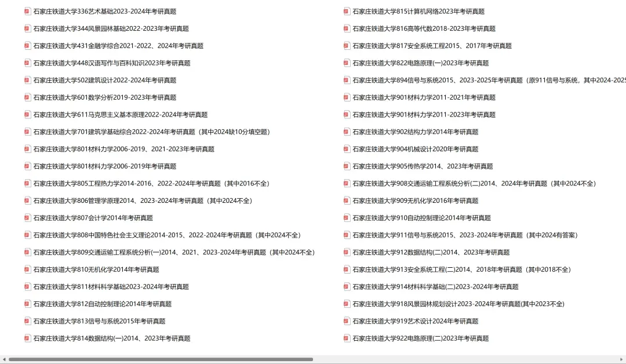Click the left arrow of the horizontal scrollbar
The image size is (626, 364).
pos(3,359)
